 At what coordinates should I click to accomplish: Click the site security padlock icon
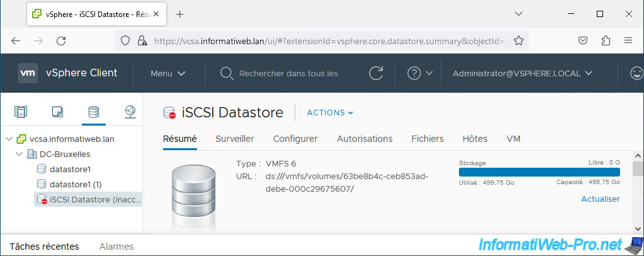142,40
